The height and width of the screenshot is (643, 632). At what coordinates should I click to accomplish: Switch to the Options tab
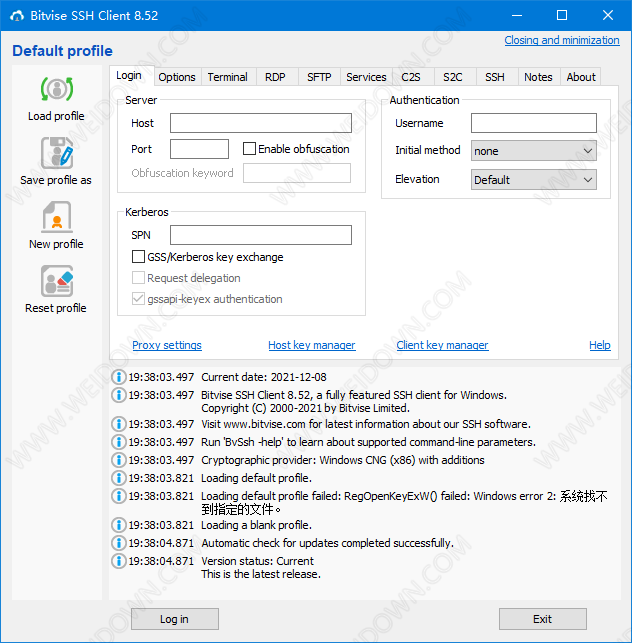point(177,77)
